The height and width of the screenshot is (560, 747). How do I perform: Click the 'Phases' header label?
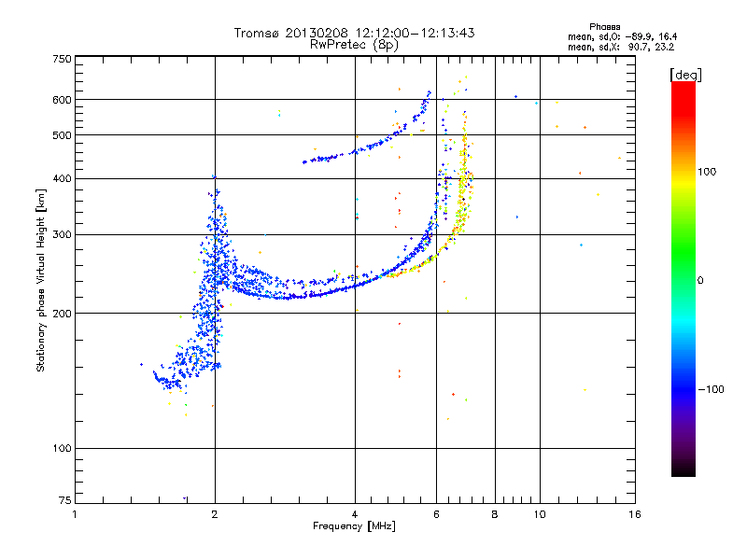point(604,27)
